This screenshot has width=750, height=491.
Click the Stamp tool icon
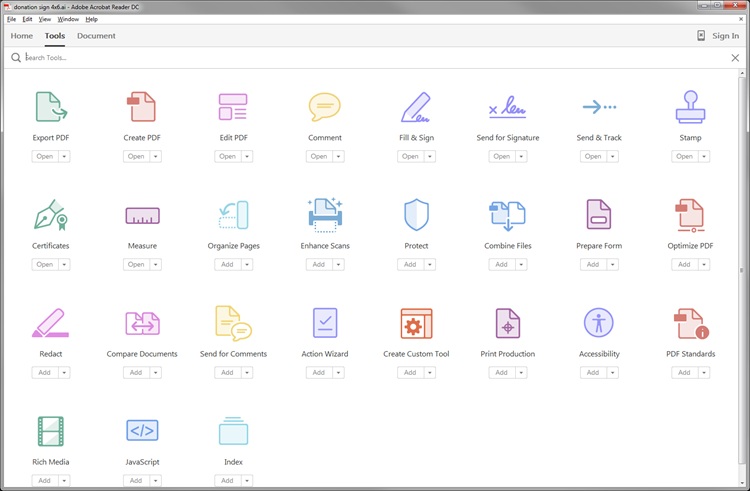[690, 107]
